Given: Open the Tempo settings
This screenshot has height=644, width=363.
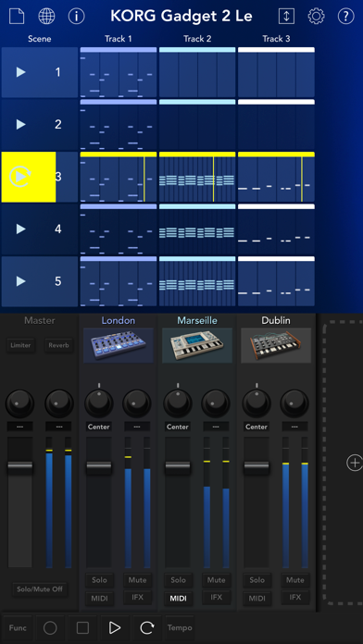Looking at the screenshot, I should (x=180, y=627).
